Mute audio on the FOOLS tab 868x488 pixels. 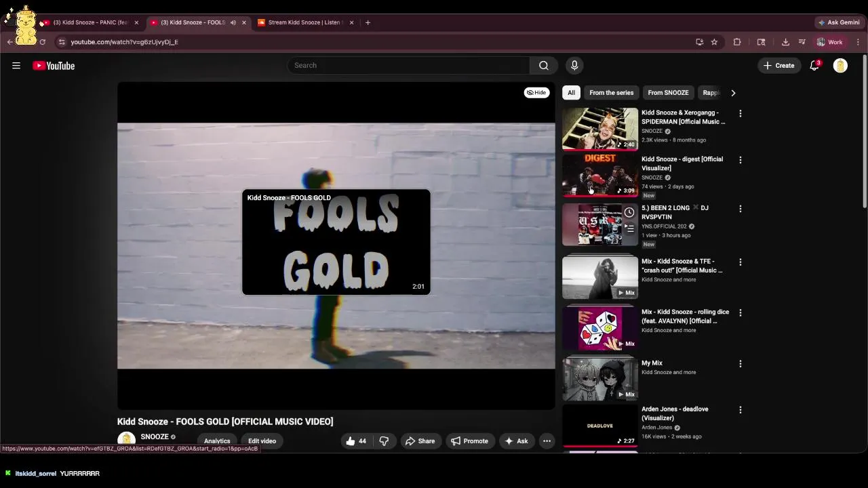point(233,22)
